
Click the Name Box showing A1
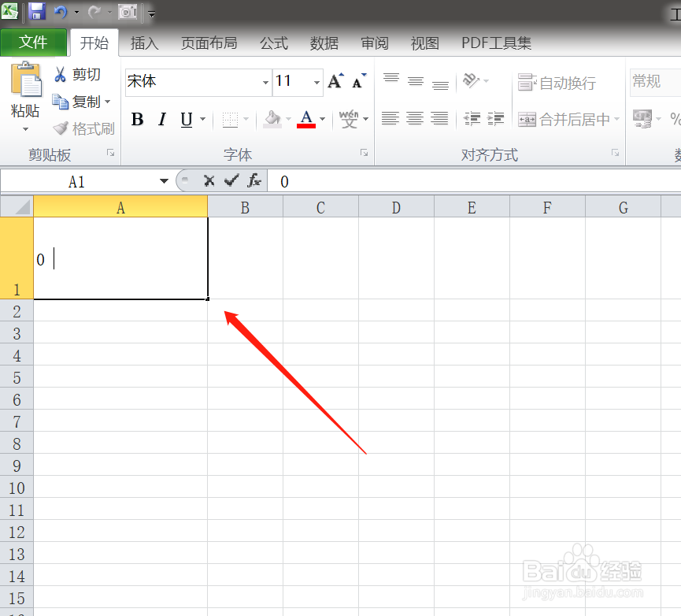click(x=76, y=181)
